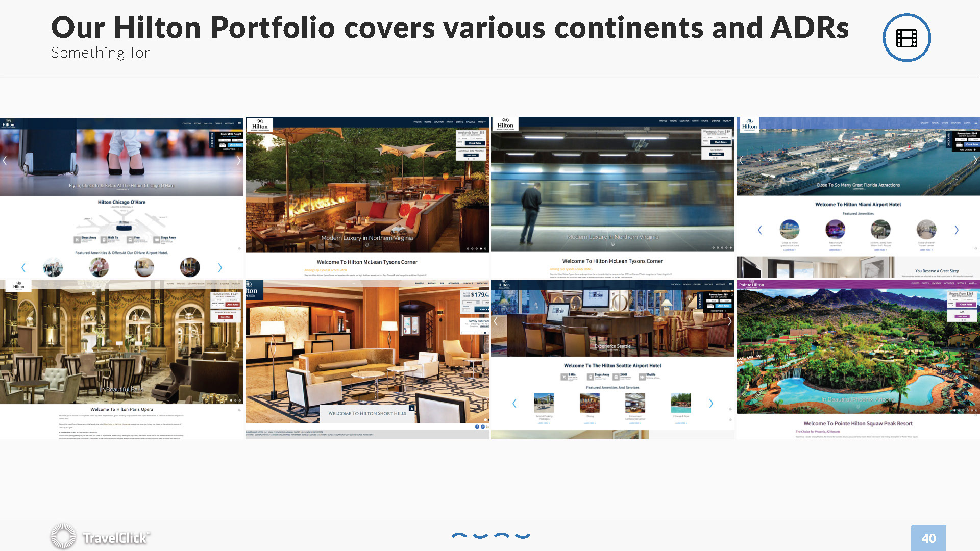980x551 pixels.
Task: Click the film strip video icon
Action: click(906, 38)
